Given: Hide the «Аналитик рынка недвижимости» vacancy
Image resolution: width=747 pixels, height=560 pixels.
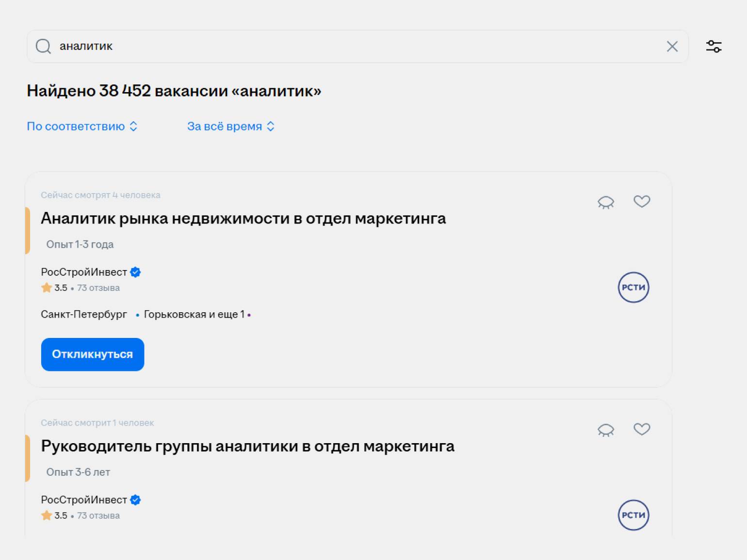Looking at the screenshot, I should coord(606,202).
